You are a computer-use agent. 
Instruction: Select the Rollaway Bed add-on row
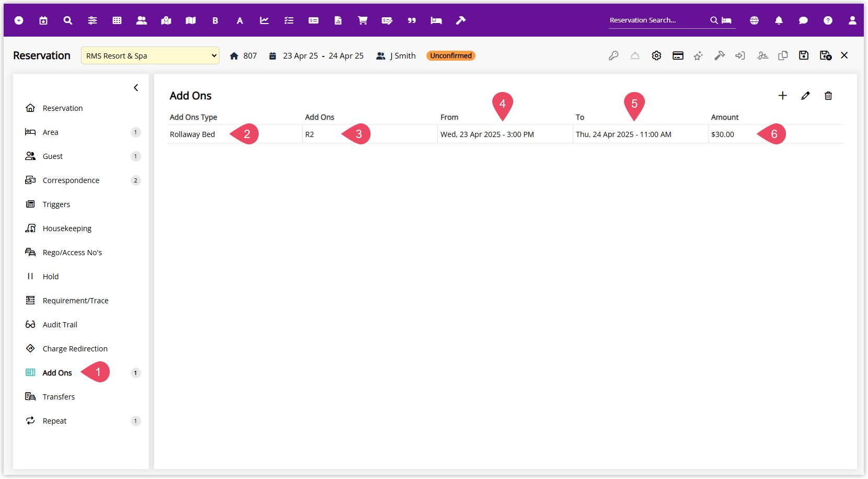505,134
